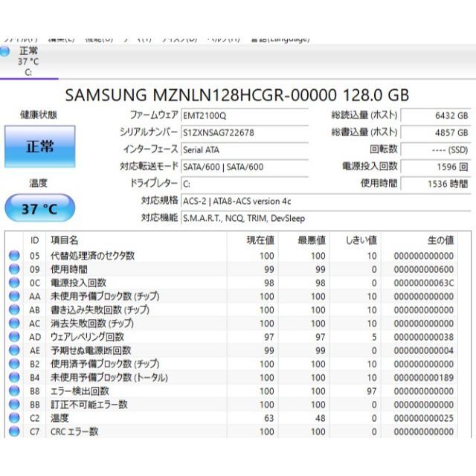Click status orb for エラー検出回数 row B8
The width and height of the screenshot is (476, 476).
[14, 390]
